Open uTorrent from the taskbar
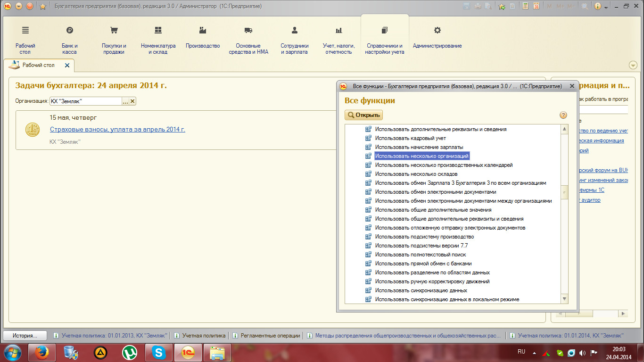Image resolution: width=644 pixels, height=362 pixels. [129, 352]
